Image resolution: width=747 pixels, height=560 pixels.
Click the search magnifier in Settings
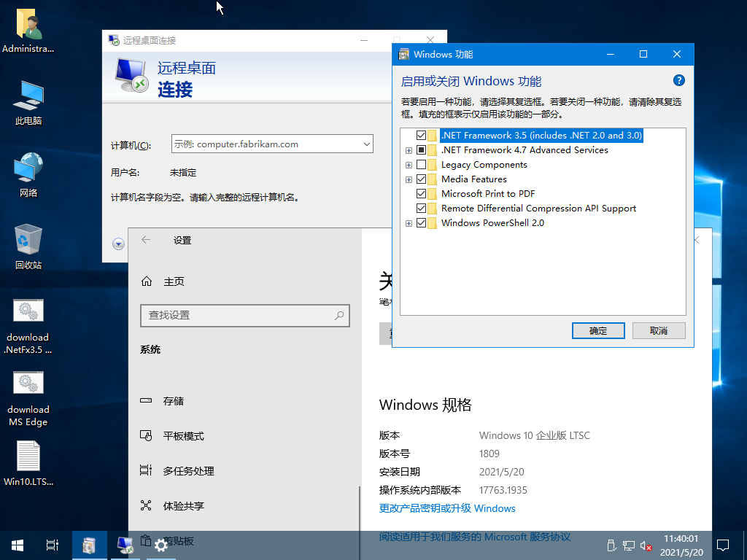(339, 315)
